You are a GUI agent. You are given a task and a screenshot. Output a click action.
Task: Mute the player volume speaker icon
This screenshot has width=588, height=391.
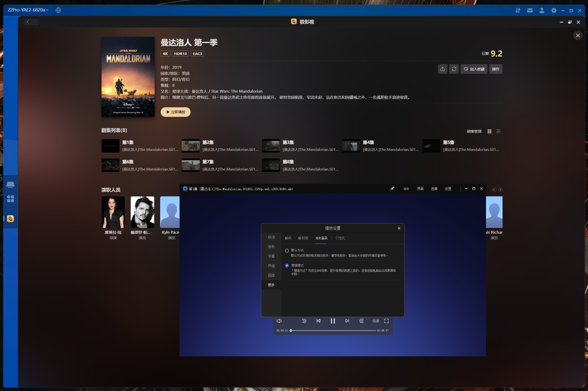coord(279,321)
